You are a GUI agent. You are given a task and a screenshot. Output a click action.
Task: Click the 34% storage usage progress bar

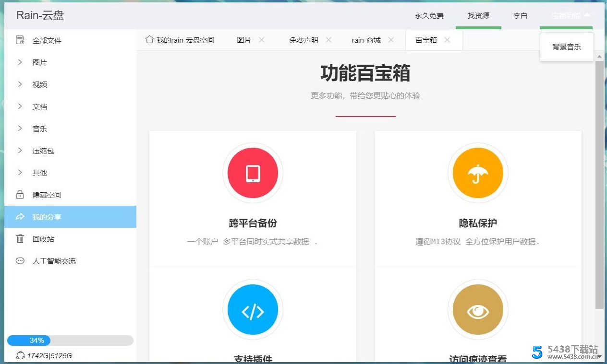pos(70,341)
